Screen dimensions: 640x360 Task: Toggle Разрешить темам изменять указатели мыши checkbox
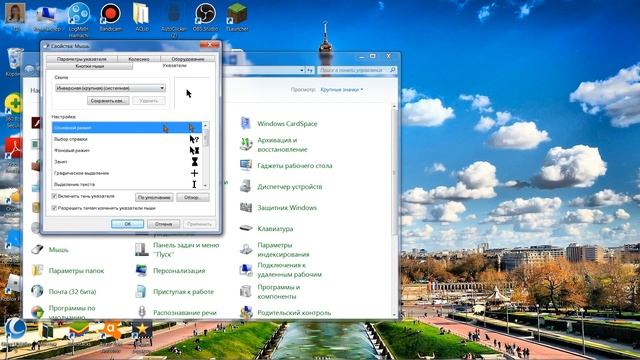(54, 208)
